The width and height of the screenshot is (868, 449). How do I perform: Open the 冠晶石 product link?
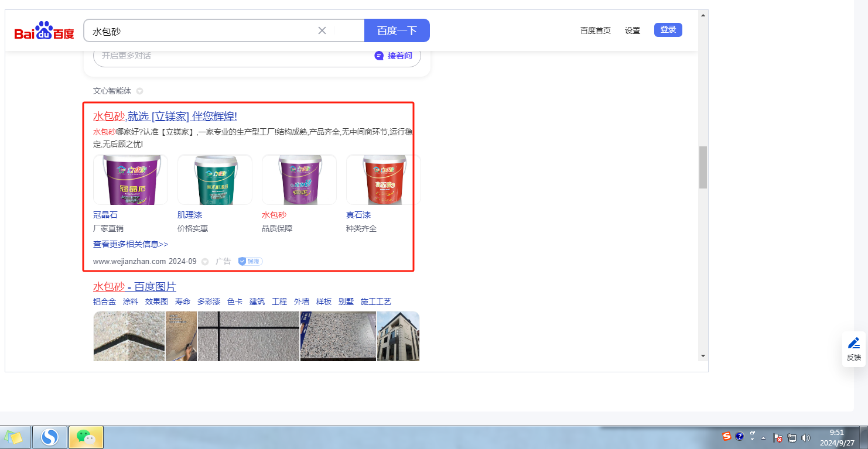(105, 215)
